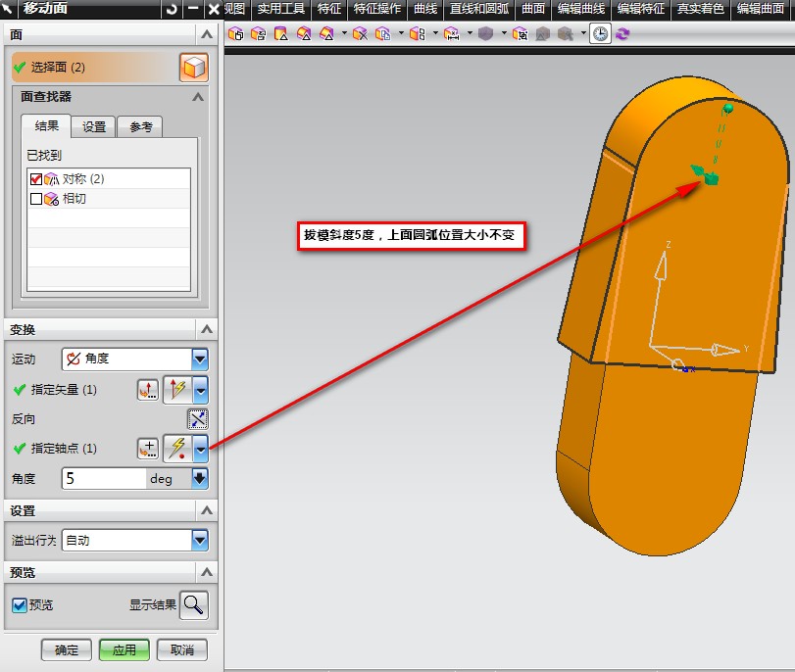Screen dimensions: 795x672
Task: Click the dialog title bar corner arrow icon
Action: (x=8, y=9)
